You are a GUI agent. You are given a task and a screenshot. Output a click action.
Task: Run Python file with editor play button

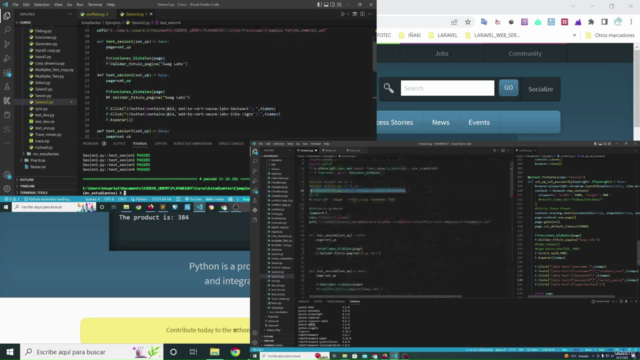pos(342,14)
